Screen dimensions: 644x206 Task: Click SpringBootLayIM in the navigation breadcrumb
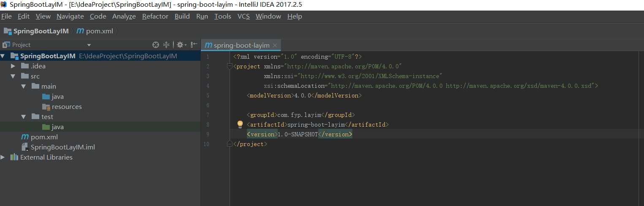41,31
